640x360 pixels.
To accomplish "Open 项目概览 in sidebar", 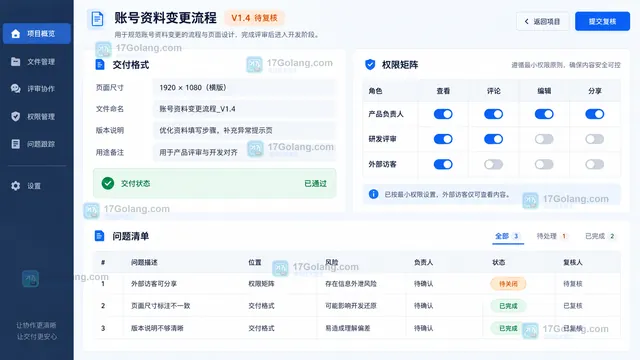I will tap(37, 33).
